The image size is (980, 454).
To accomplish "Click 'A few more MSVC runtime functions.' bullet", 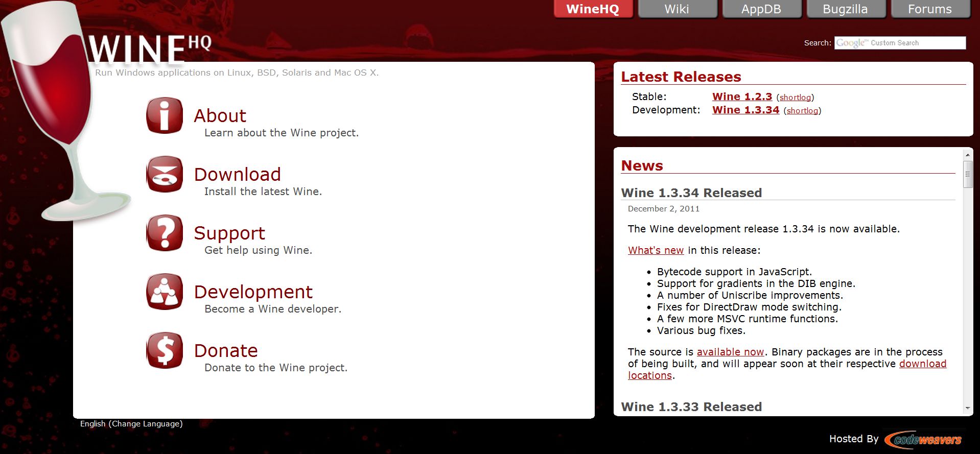I will (748, 319).
